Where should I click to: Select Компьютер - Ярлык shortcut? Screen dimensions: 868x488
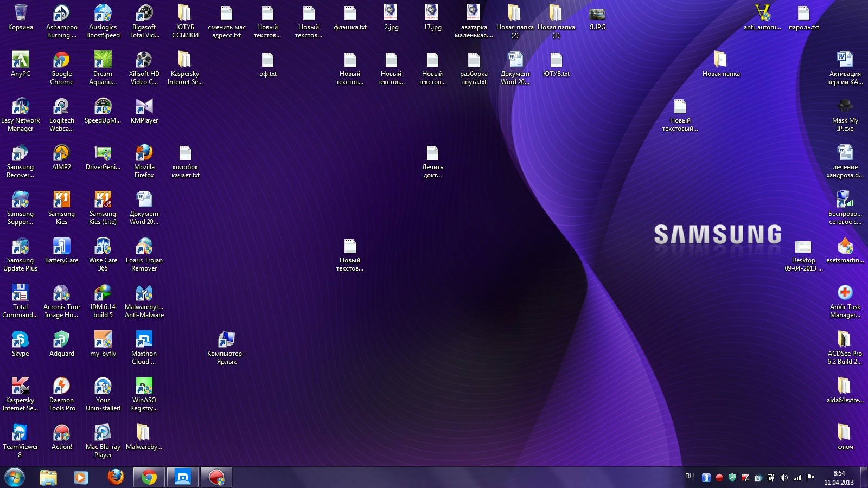tap(227, 348)
